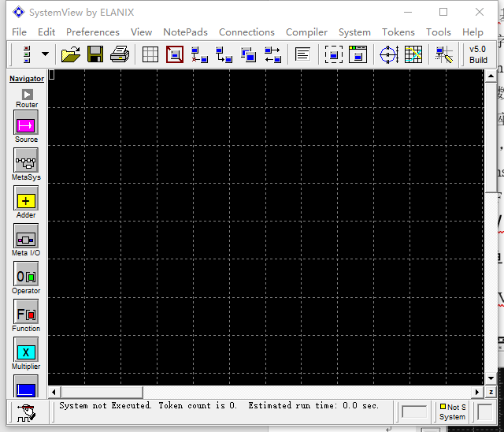The width and height of the screenshot is (504, 432).
Task: Print using the printer toolbar icon
Action: (x=120, y=54)
